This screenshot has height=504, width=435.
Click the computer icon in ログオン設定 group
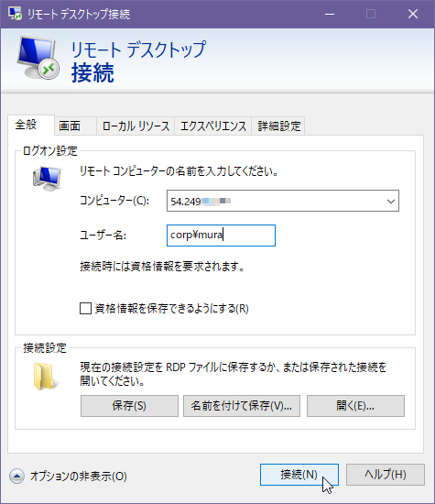tap(47, 179)
